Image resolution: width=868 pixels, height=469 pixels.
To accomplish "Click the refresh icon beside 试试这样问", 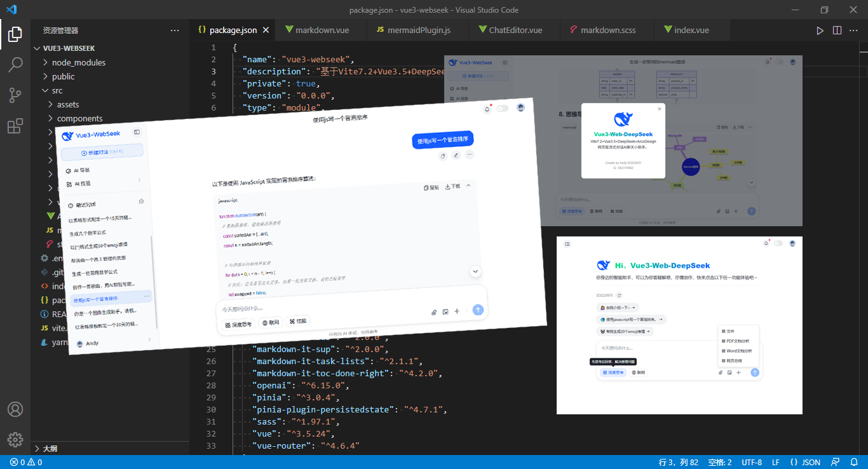I will [620, 295].
